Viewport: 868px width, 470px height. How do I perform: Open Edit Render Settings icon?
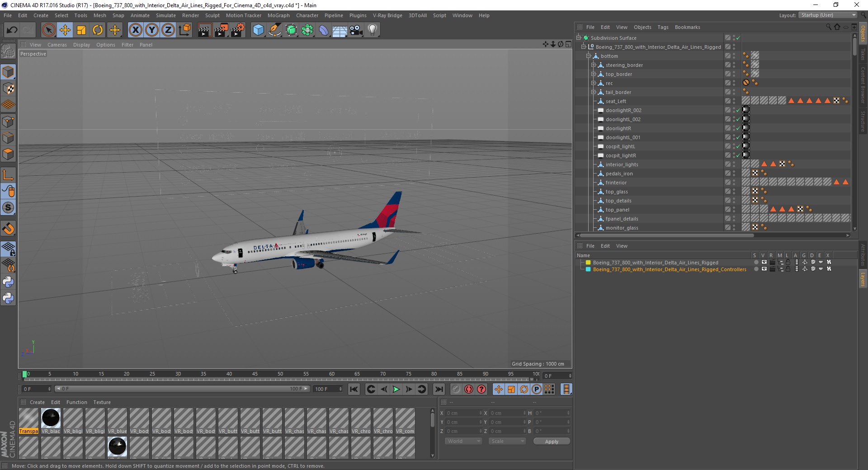tap(238, 30)
